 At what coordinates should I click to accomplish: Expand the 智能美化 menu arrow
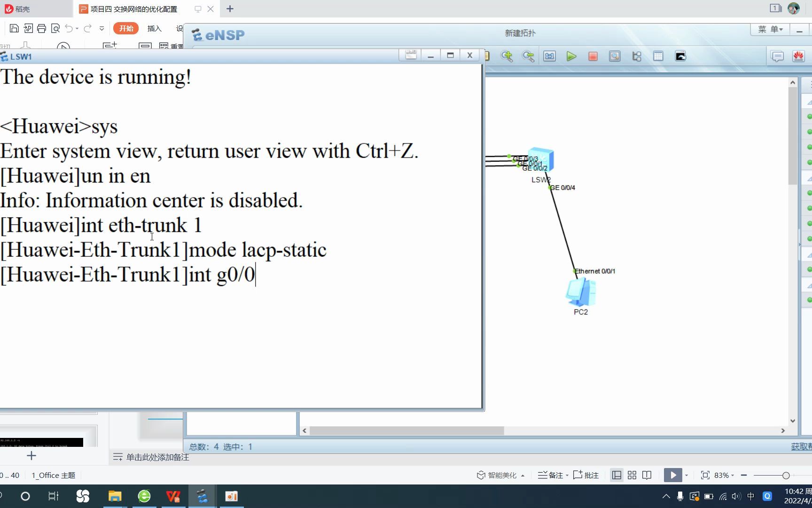tap(523, 475)
